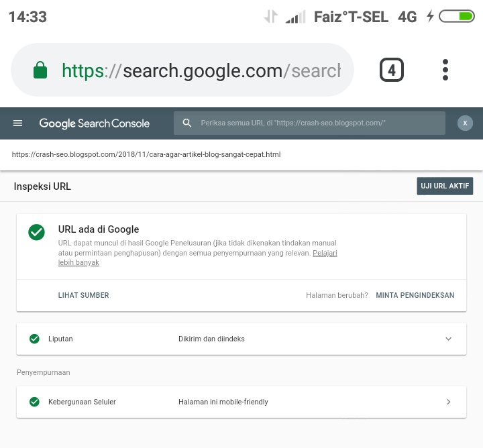Open the hamburger navigation menu
Screen dimensions: 483x448
point(18,123)
